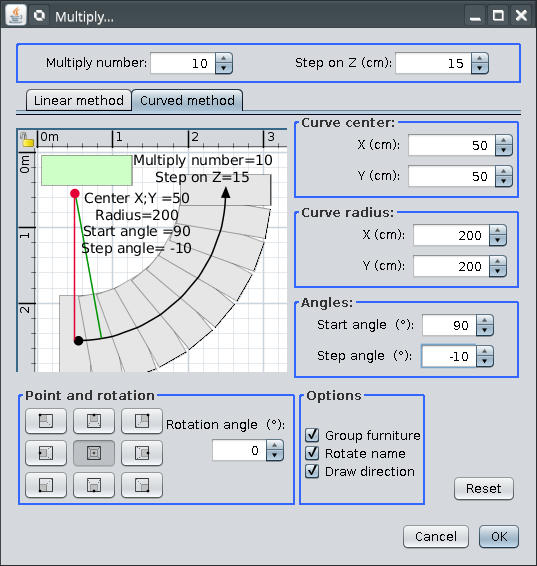The height and width of the screenshot is (566, 537).
Task: Select the bottom-left anchor point icon
Action: click(46, 485)
